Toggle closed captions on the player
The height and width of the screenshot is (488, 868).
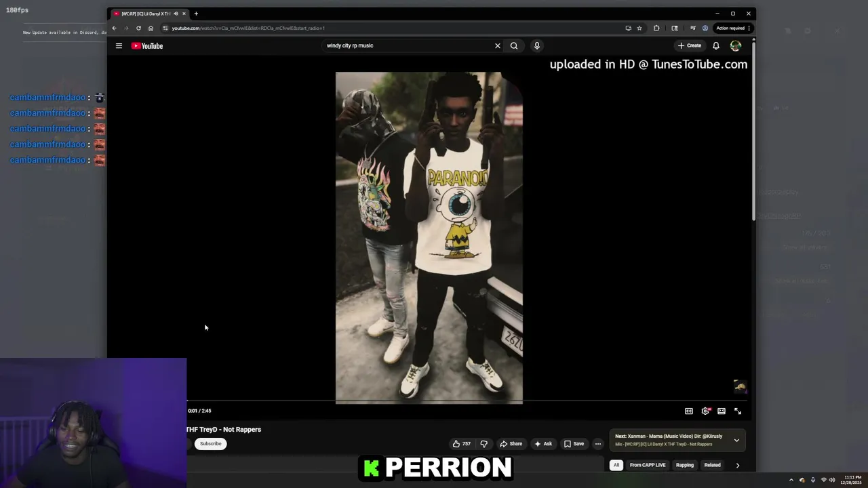pyautogui.click(x=689, y=411)
